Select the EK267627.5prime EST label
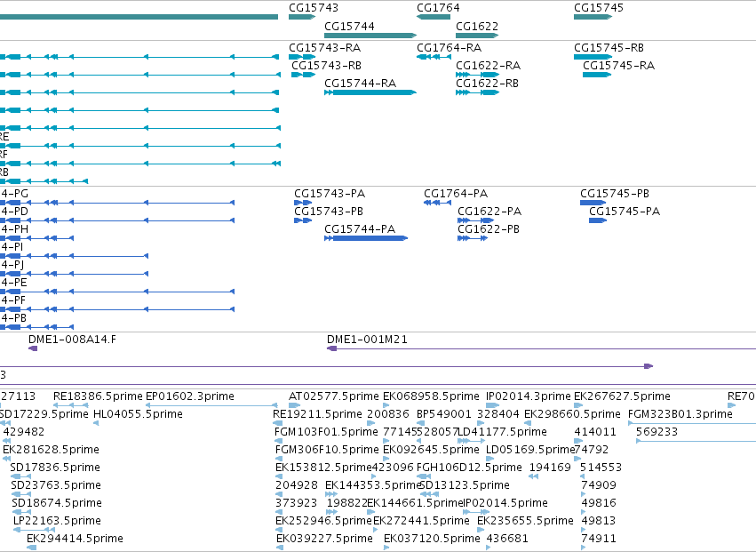Screen dimensions: 756x552 [x=622, y=396]
